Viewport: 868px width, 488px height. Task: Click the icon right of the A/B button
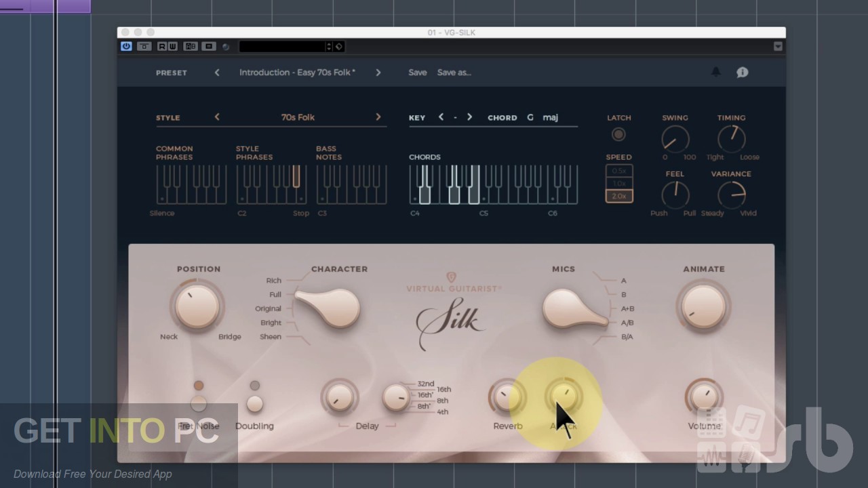click(209, 46)
